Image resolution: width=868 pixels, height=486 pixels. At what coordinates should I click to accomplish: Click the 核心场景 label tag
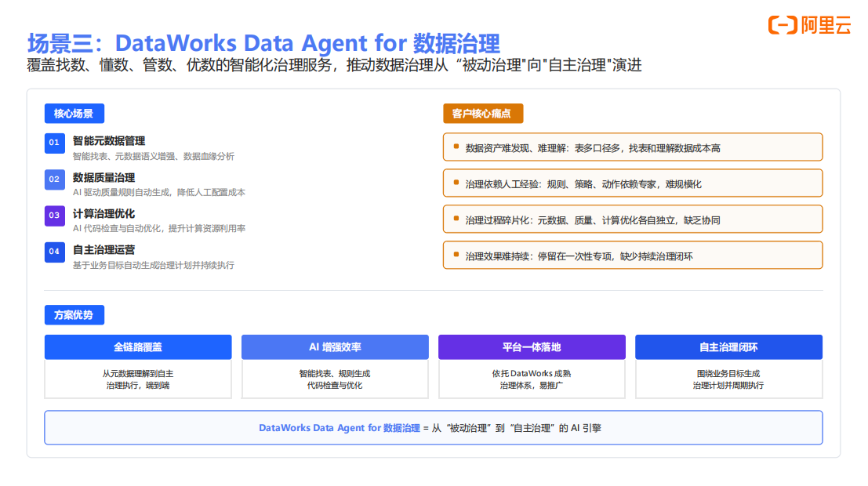pyautogui.click(x=74, y=114)
